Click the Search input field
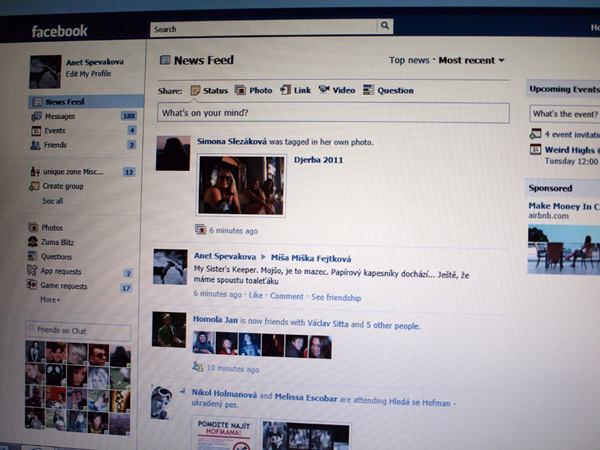600x450 pixels. pos(264,28)
